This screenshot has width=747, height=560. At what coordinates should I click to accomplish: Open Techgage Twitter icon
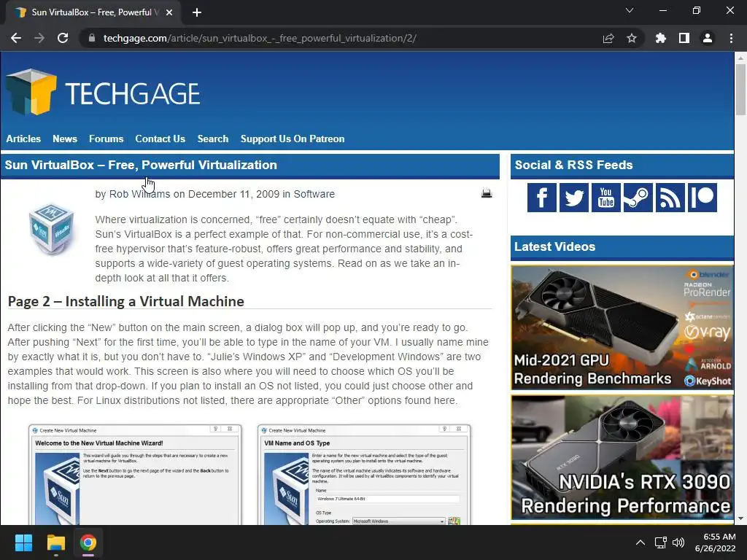tap(573, 198)
